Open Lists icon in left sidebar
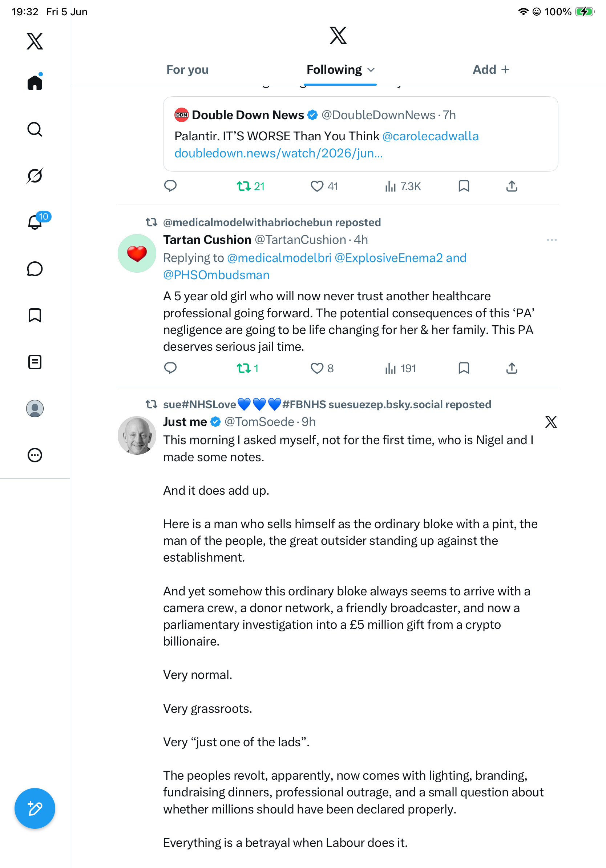 pos(35,362)
